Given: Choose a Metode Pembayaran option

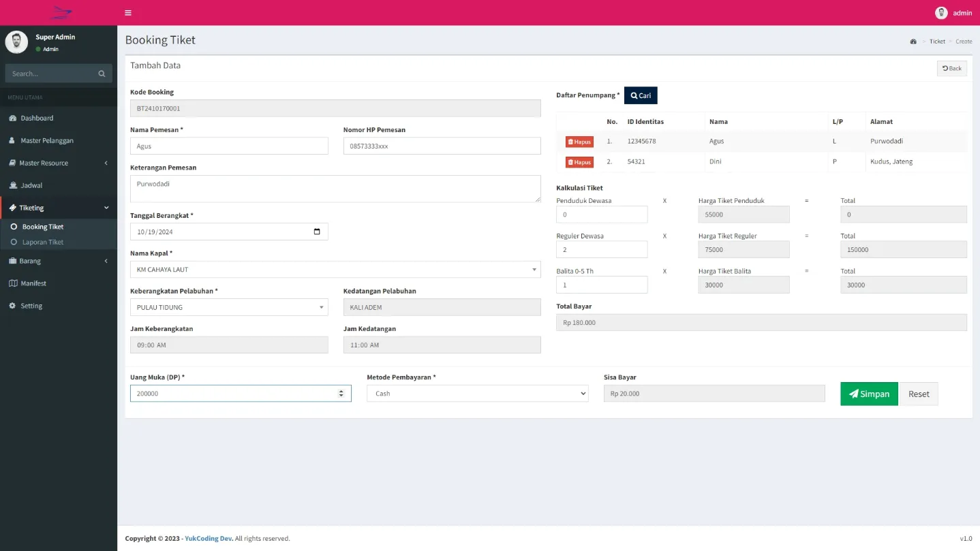Looking at the screenshot, I should [x=477, y=394].
